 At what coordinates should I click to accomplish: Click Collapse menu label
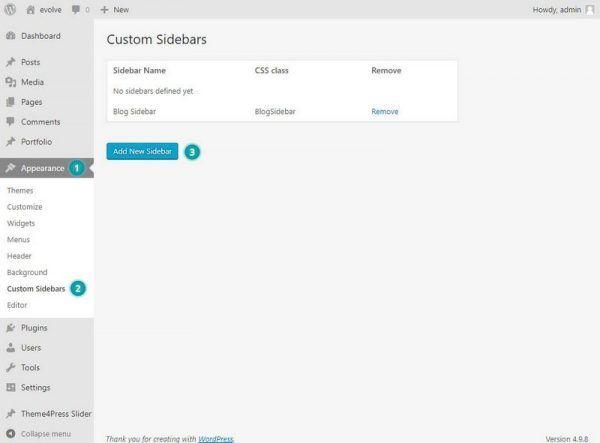click(46, 434)
